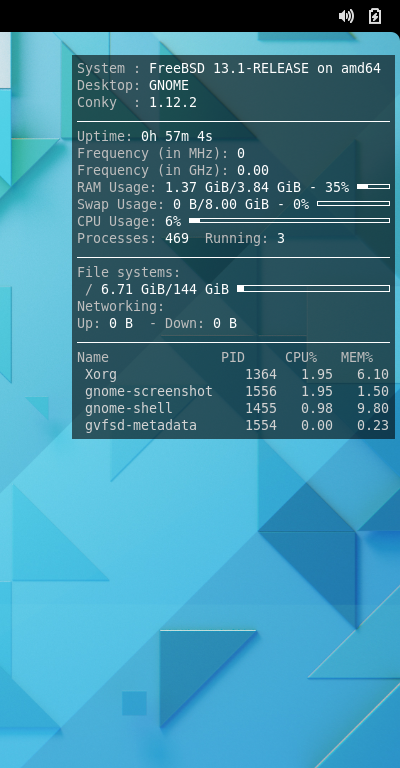Select the 'gvfsd-metadata' process name
400x768 pixels.
(x=141, y=426)
